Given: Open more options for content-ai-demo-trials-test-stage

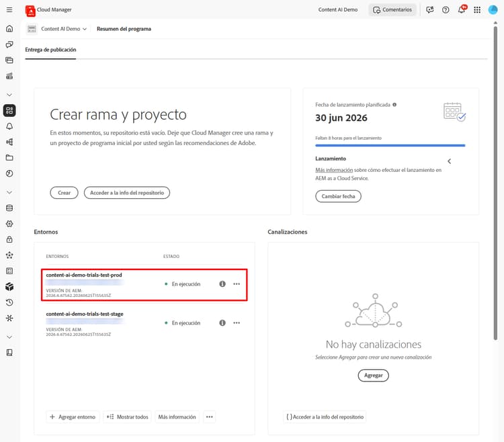Looking at the screenshot, I should (x=237, y=323).
